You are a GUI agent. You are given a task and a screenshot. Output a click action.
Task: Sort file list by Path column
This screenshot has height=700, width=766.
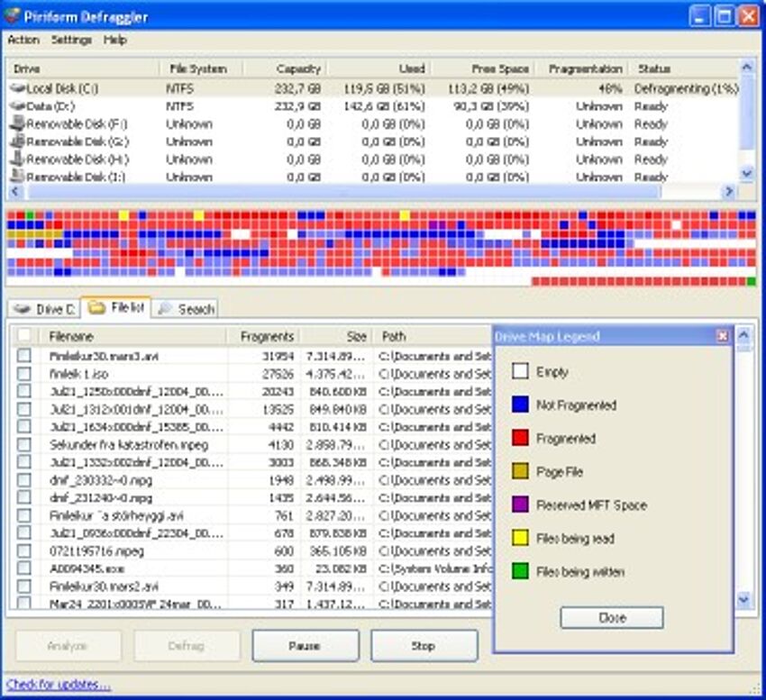[x=433, y=336]
